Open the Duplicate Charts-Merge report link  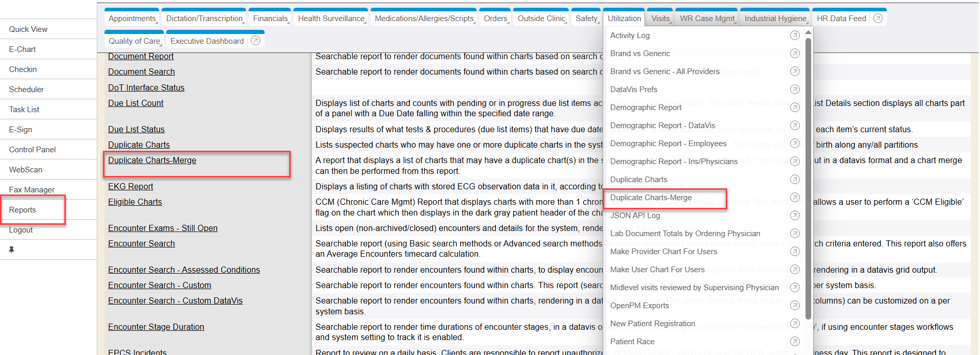[152, 161]
